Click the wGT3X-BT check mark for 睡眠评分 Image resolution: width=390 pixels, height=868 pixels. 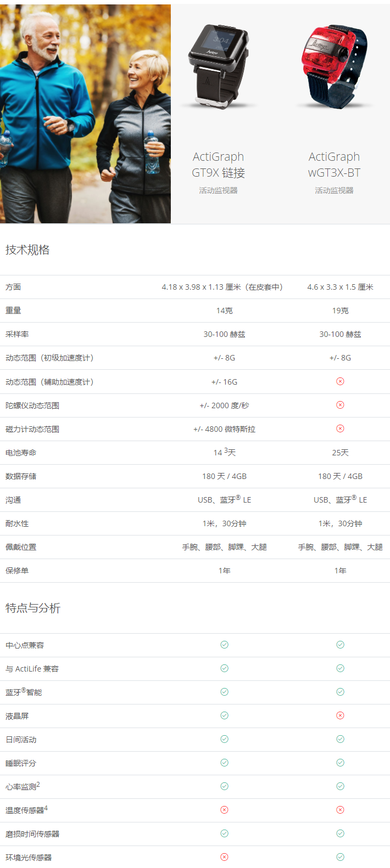340,763
